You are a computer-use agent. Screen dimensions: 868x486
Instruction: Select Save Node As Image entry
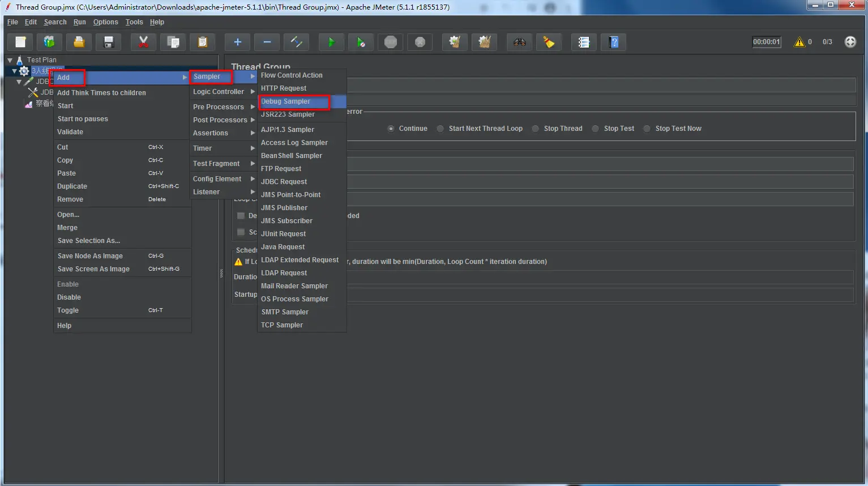[x=122, y=256]
